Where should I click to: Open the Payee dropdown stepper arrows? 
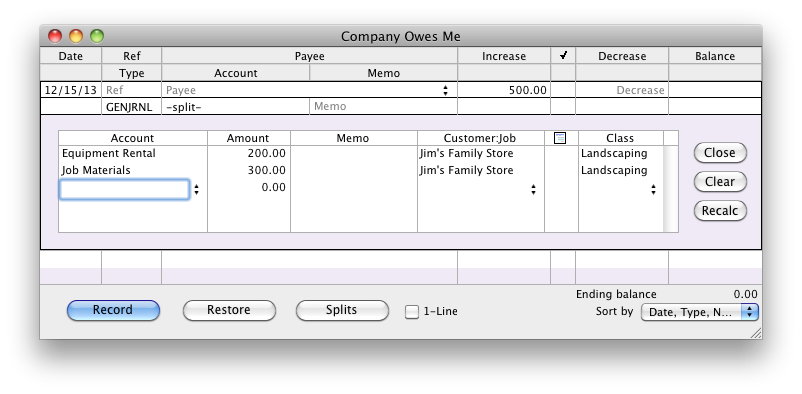click(x=445, y=90)
